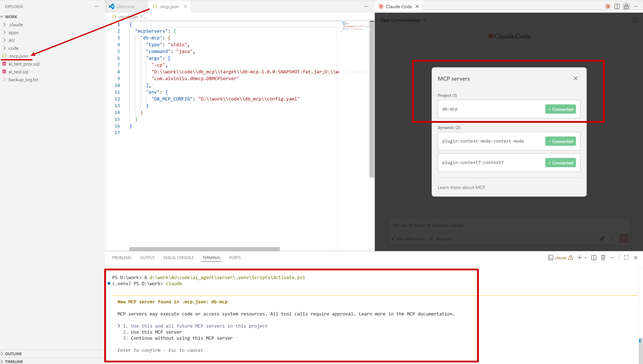The height and width of the screenshot is (364, 643).
Task: Kill the claude terminal using the trash icon
Action: (603, 257)
